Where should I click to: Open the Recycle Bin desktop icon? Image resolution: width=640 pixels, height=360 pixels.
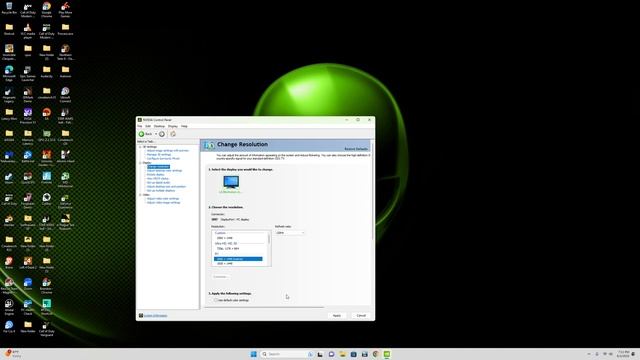(9, 8)
